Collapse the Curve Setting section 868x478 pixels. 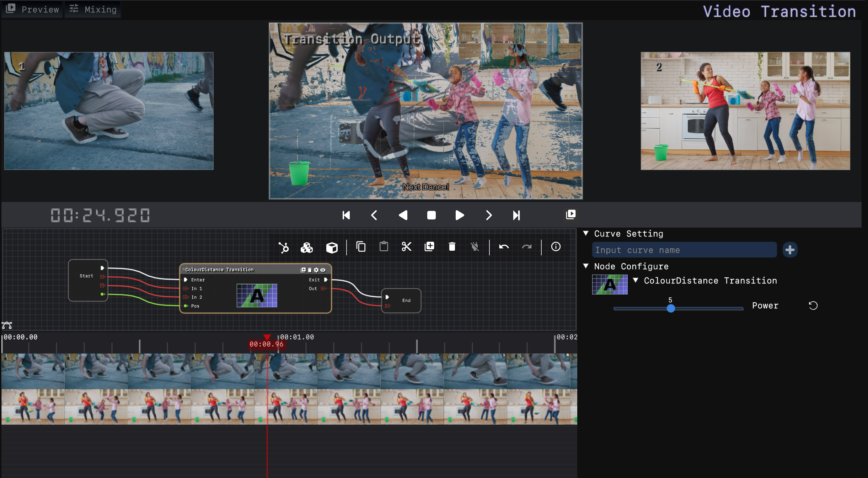[586, 233]
